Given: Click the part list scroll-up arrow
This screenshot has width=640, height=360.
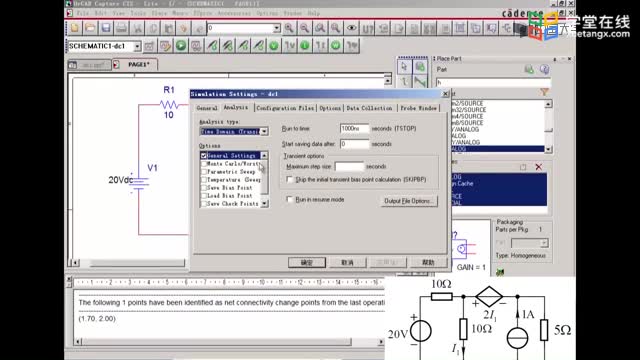Looking at the screenshot, I should (x=548, y=104).
